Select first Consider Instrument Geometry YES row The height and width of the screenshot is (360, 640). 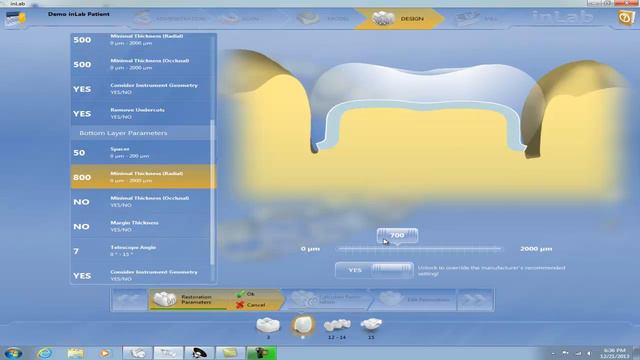tap(142, 89)
